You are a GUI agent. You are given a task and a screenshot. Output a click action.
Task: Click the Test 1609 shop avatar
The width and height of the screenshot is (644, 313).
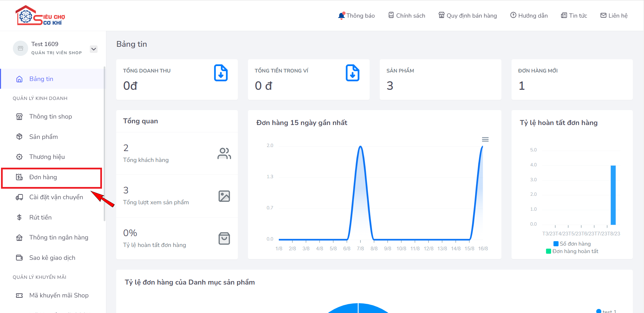20,48
